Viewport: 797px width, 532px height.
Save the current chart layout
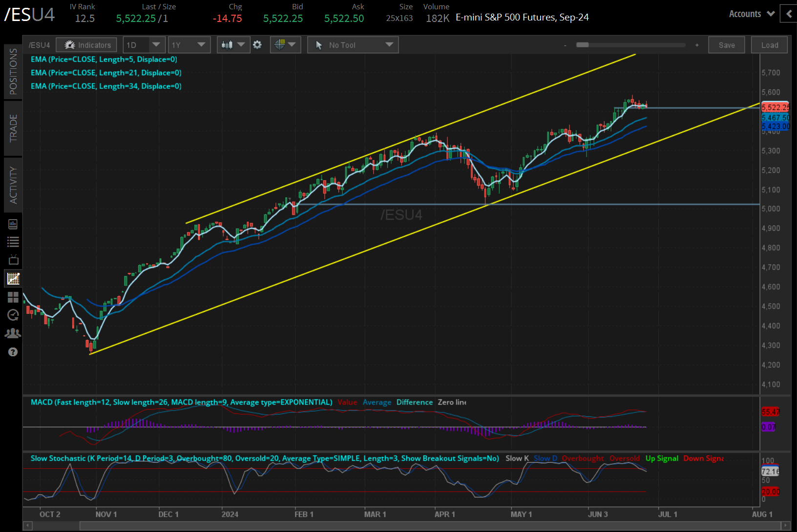click(x=727, y=45)
